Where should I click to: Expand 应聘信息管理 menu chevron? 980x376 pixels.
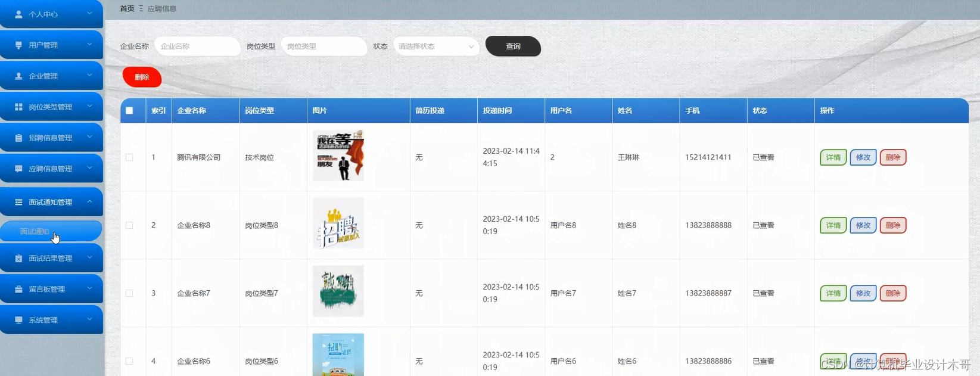pyautogui.click(x=89, y=168)
